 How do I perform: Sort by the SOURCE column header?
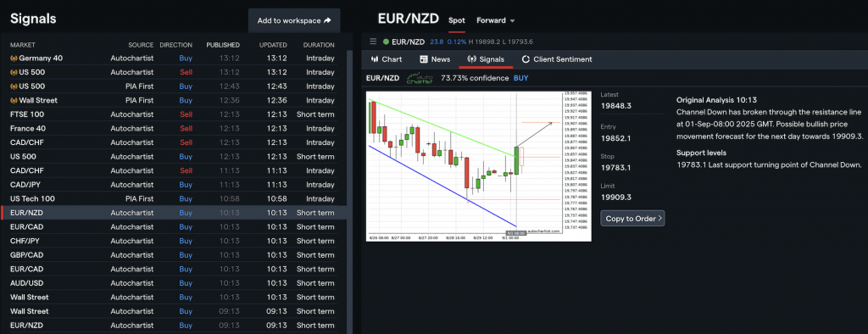141,45
